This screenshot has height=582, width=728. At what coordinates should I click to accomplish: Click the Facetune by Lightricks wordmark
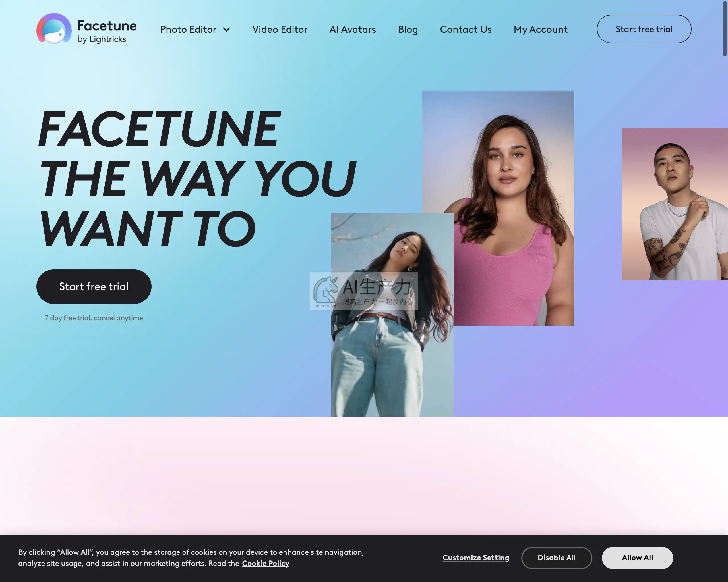tap(107, 31)
